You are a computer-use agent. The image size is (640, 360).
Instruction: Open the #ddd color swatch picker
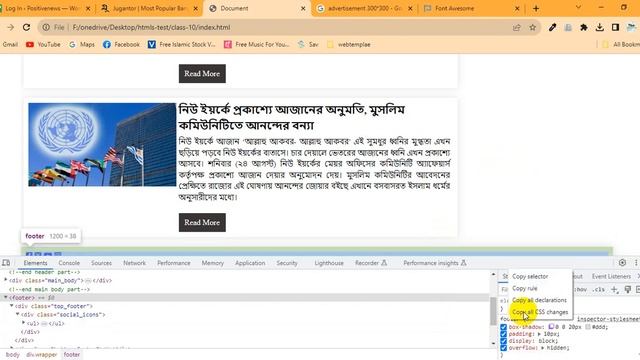tap(588, 327)
